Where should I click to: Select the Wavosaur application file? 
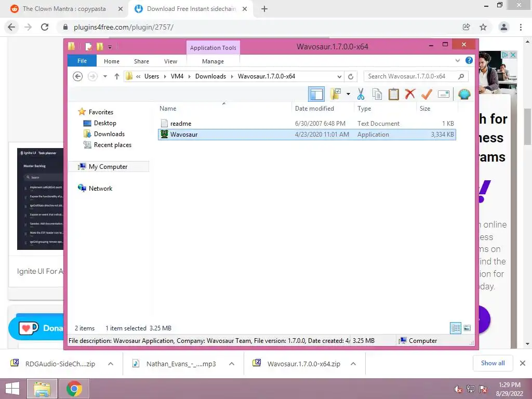(307, 135)
